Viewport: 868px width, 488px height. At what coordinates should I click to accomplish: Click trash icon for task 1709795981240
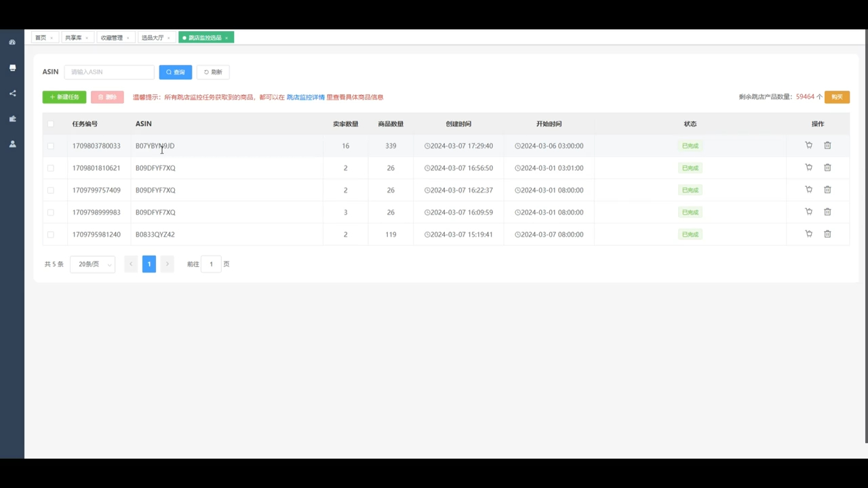click(827, 234)
